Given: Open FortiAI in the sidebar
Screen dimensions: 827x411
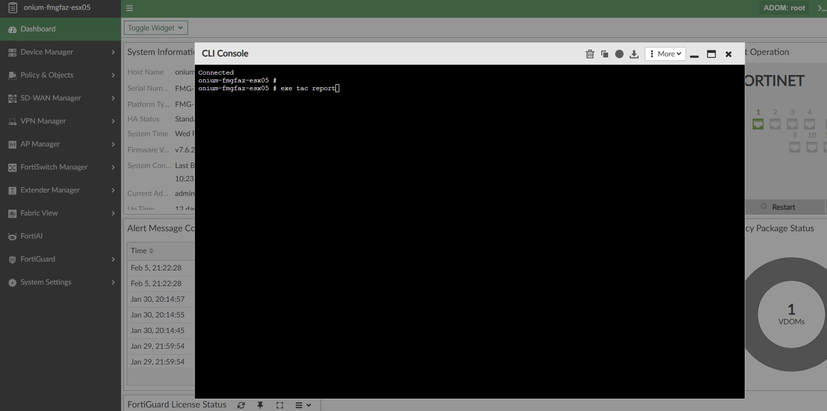Looking at the screenshot, I should click(60, 236).
